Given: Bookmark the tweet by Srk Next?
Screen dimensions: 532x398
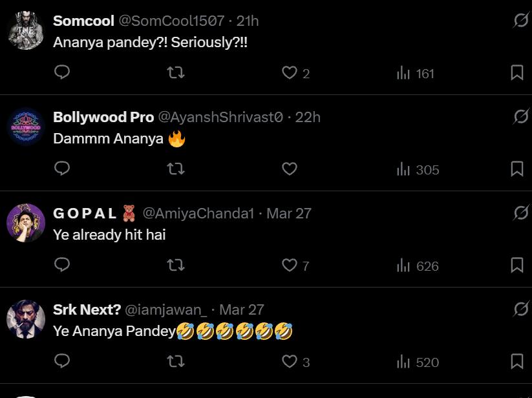Looking at the screenshot, I should [x=516, y=362].
